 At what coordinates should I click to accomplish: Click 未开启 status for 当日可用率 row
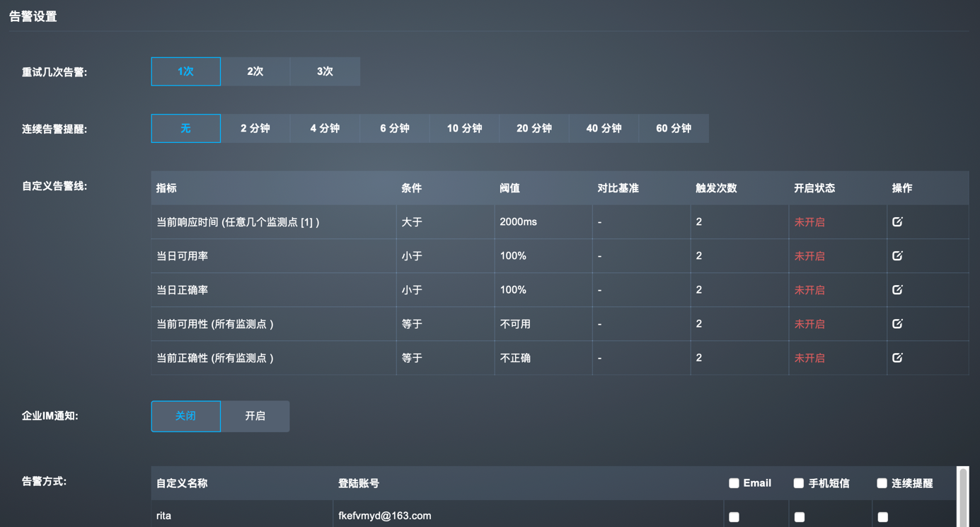pyautogui.click(x=809, y=256)
